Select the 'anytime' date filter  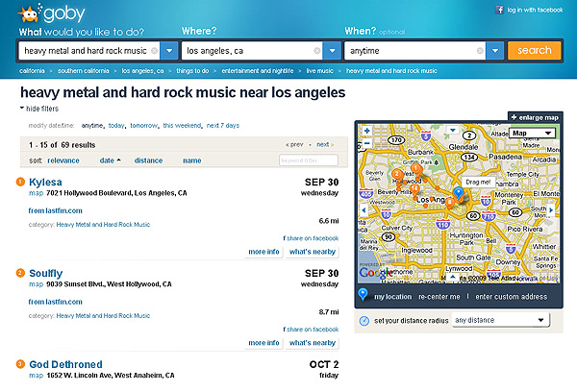[x=92, y=126]
